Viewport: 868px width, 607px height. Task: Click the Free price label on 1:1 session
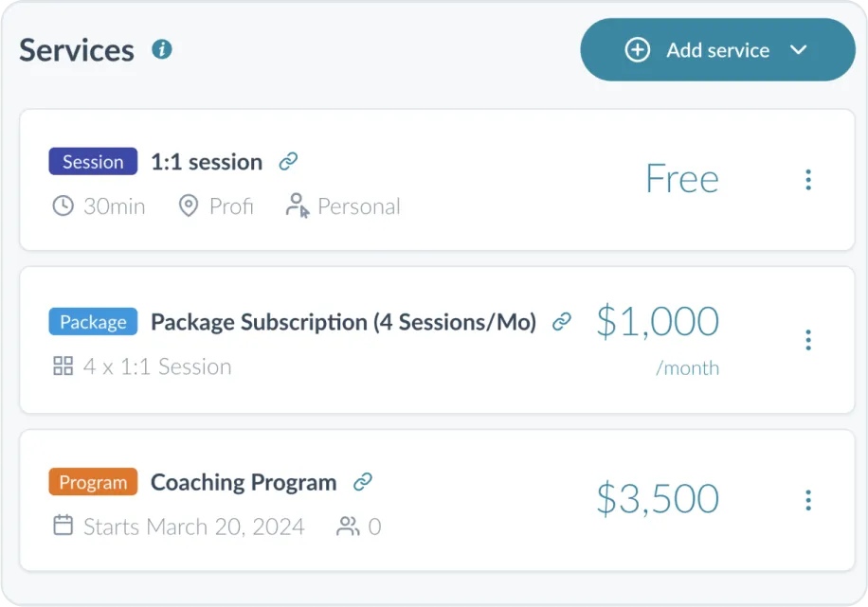tap(681, 179)
